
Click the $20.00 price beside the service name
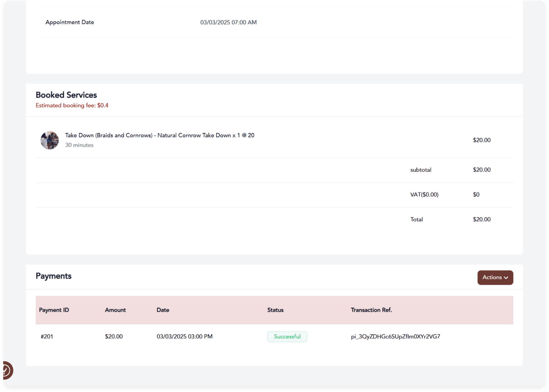point(482,140)
